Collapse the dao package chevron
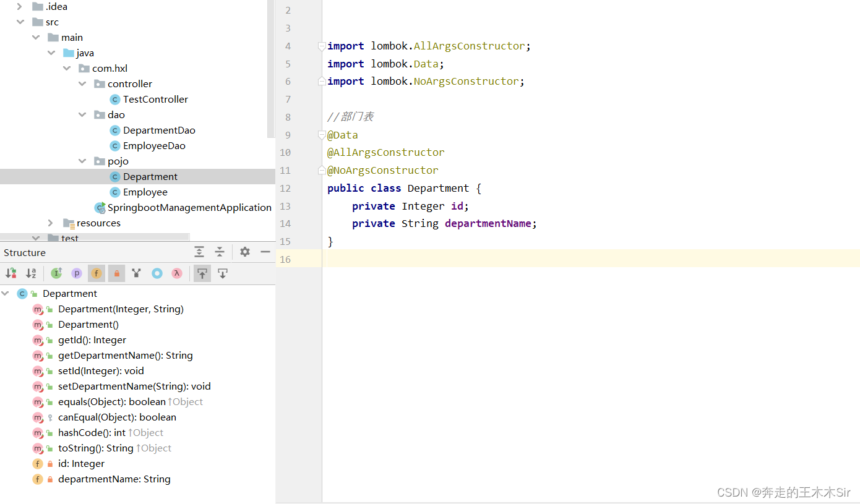860x504 pixels. pos(82,115)
